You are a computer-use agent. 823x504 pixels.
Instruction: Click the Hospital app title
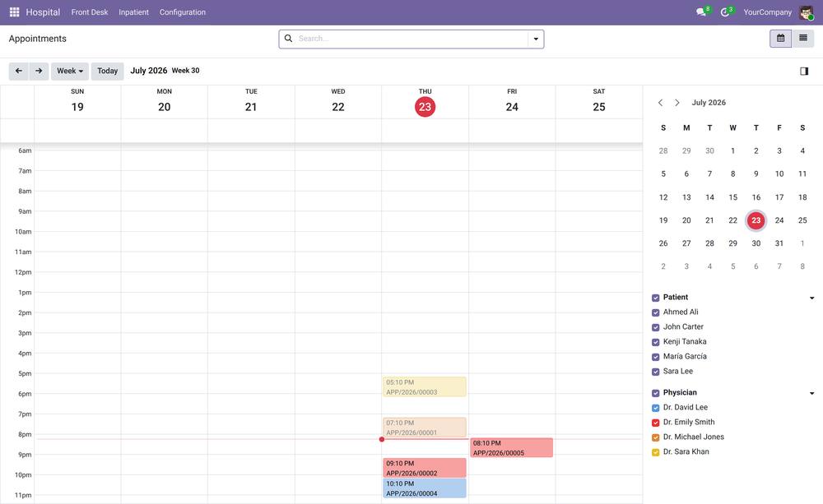coord(43,12)
